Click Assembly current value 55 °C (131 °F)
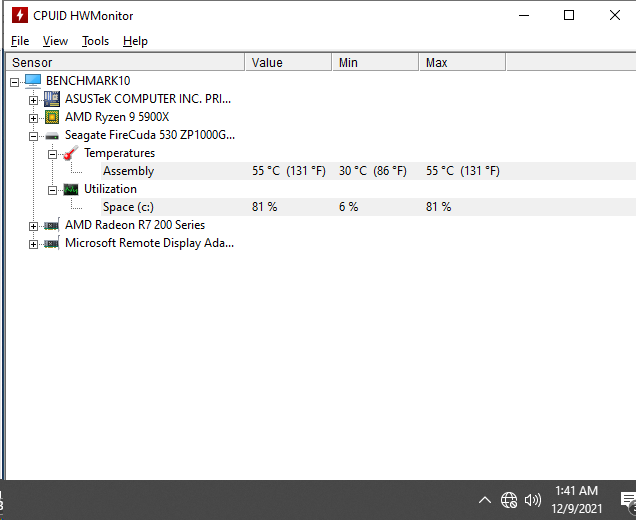 coord(289,171)
